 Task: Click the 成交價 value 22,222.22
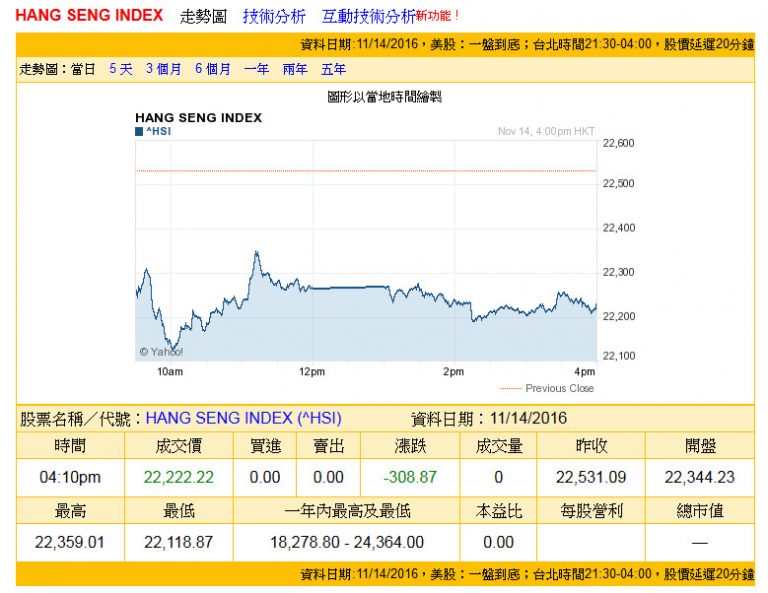pyautogui.click(x=179, y=477)
